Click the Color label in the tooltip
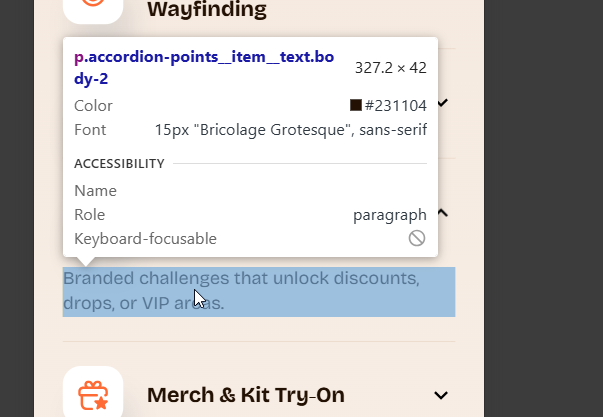The height and width of the screenshot is (417, 603). click(x=93, y=105)
